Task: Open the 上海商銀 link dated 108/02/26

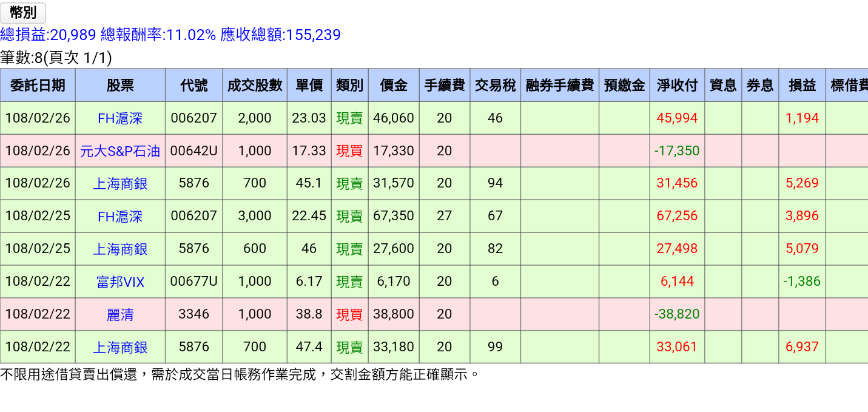Action: (120, 183)
